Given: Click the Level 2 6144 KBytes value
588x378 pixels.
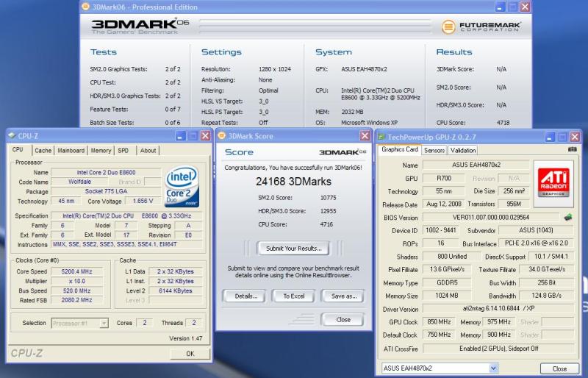Looking at the screenshot, I should pos(176,290).
